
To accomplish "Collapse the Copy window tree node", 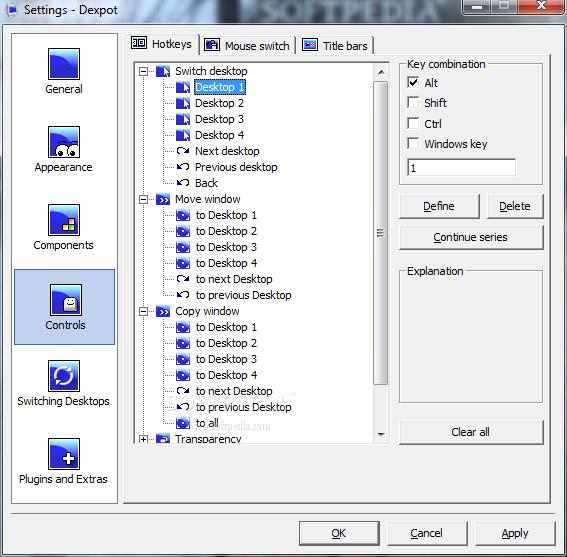I will tap(143, 311).
